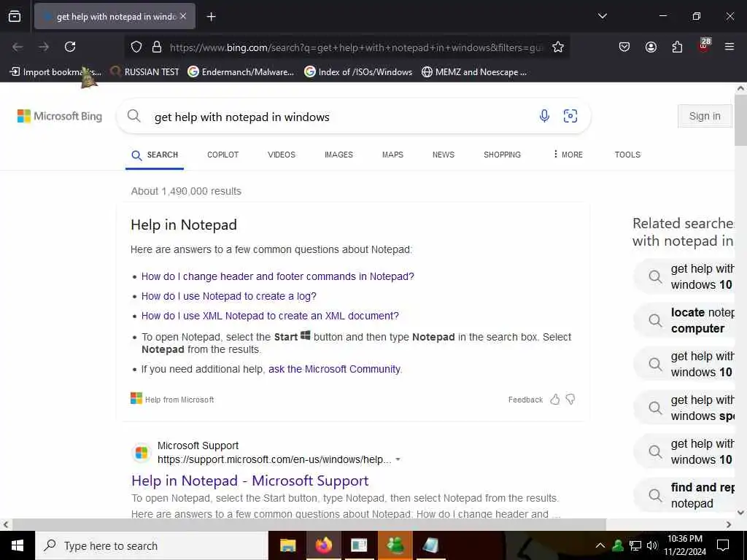Click the extension icon with 28 badge
Viewport: 747px width, 560px height.
pyautogui.click(x=704, y=46)
